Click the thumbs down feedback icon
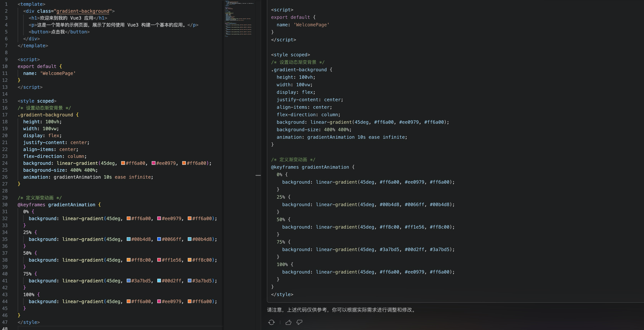The width and height of the screenshot is (644, 330). (299, 322)
